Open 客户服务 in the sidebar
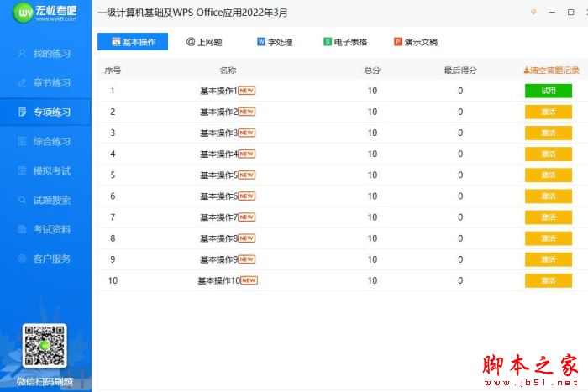Viewport: 588px width, 392px height. coord(45,259)
